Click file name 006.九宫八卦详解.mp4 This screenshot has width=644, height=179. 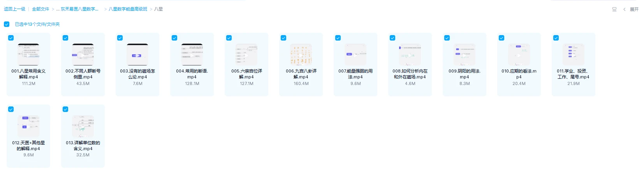pyautogui.click(x=301, y=74)
